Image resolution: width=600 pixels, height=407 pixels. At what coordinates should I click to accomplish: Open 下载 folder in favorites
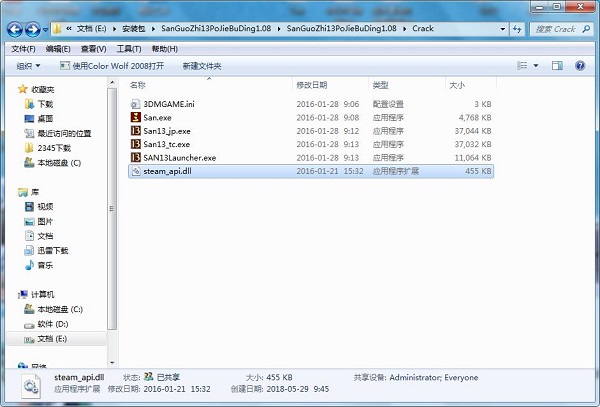coord(45,104)
